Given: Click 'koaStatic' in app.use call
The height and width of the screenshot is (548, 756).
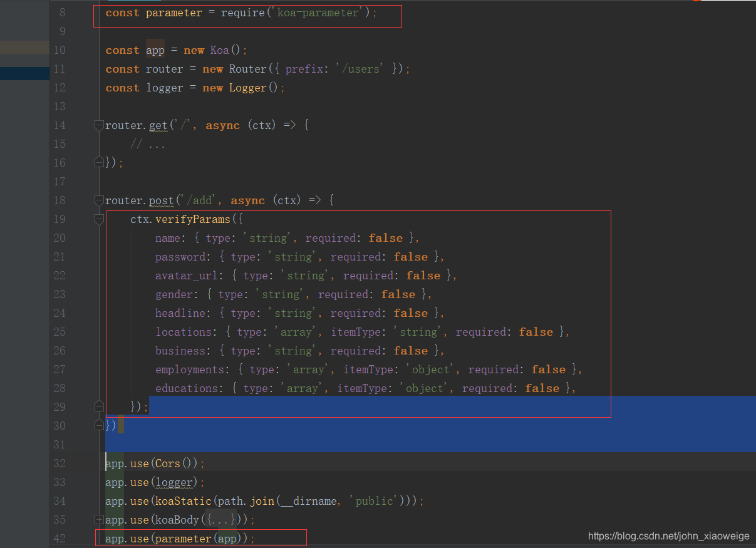Looking at the screenshot, I should click(184, 501).
